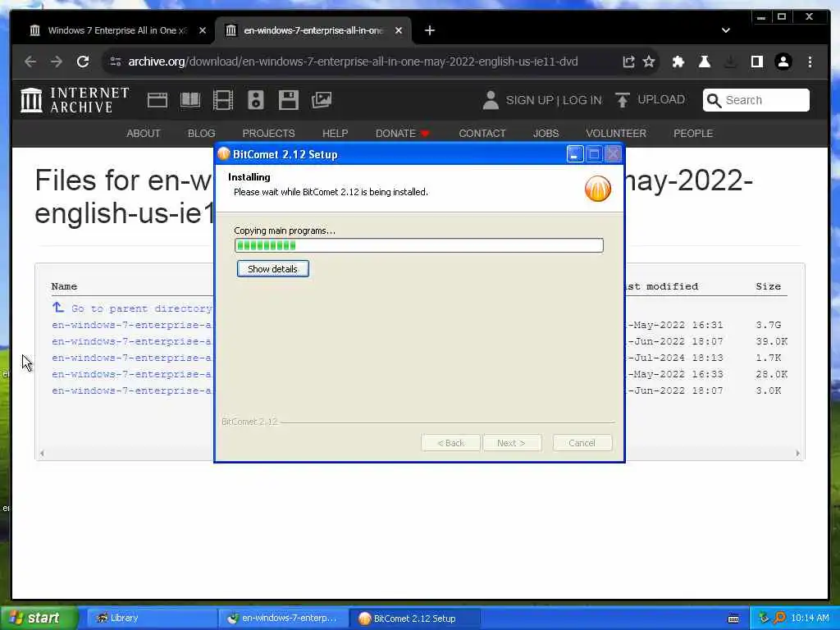Open the Images picture icon
The width and height of the screenshot is (840, 630).
tap(322, 100)
